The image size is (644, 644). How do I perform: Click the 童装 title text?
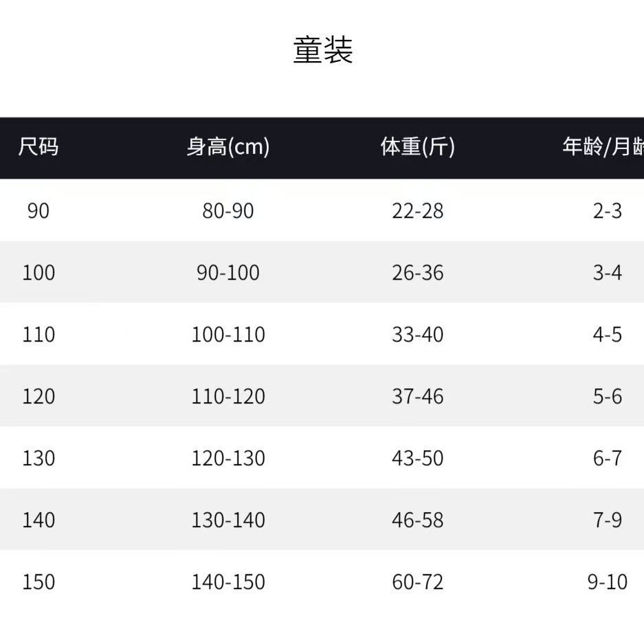click(x=322, y=52)
